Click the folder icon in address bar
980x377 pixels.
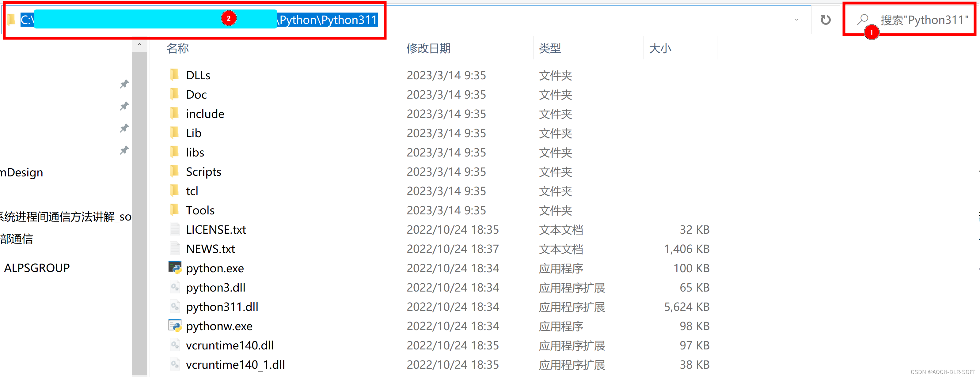pyautogui.click(x=11, y=19)
